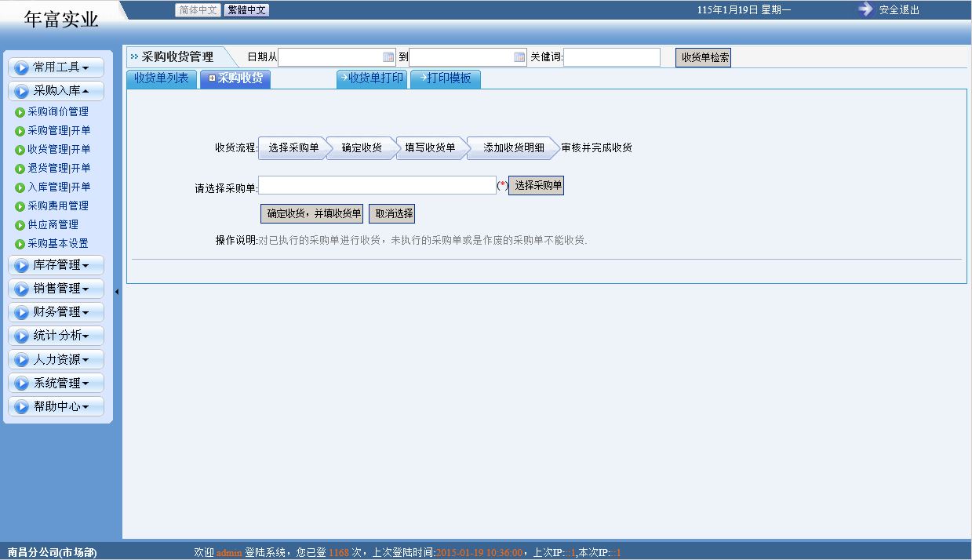Image resolution: width=972 pixels, height=560 pixels.
Task: Click the 审核并完成收货 step text
Action: click(597, 147)
